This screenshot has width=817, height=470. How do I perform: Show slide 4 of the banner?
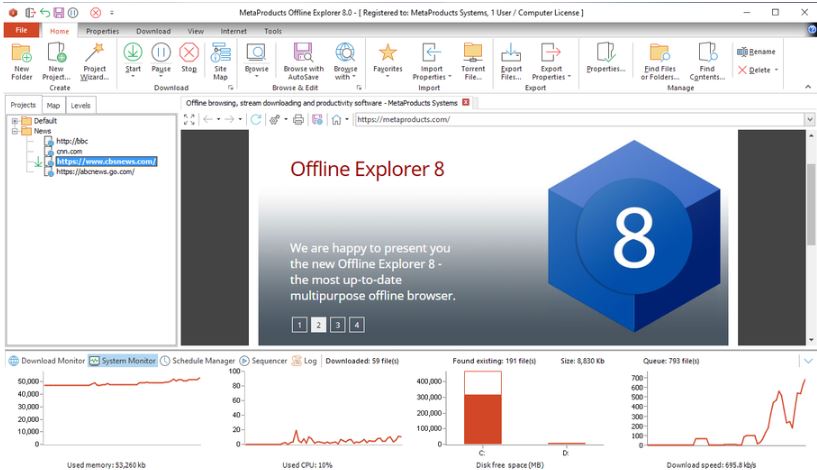coord(357,325)
